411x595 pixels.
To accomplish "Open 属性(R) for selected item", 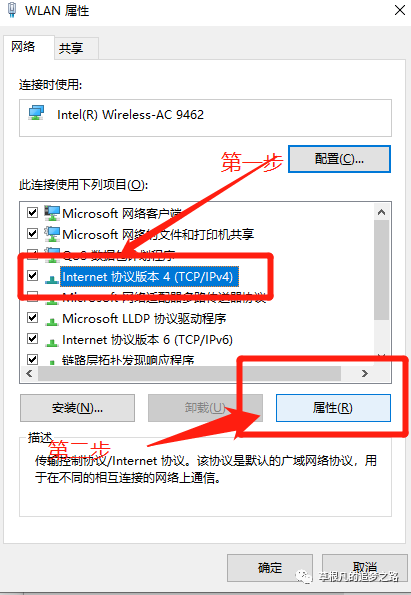I will [333, 408].
